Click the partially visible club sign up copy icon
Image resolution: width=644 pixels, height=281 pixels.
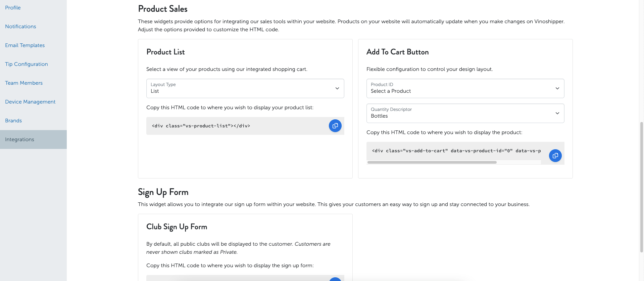tap(335, 279)
